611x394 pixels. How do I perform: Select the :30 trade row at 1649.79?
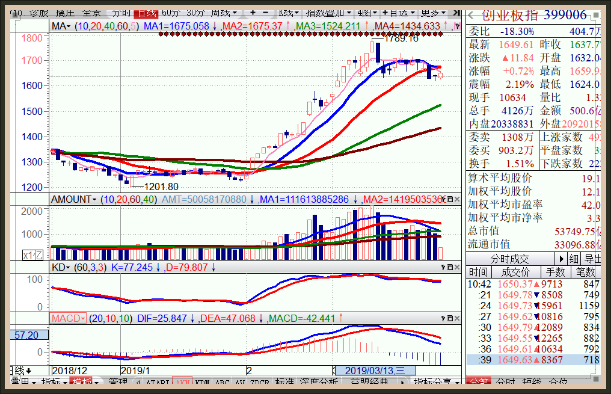click(534, 327)
